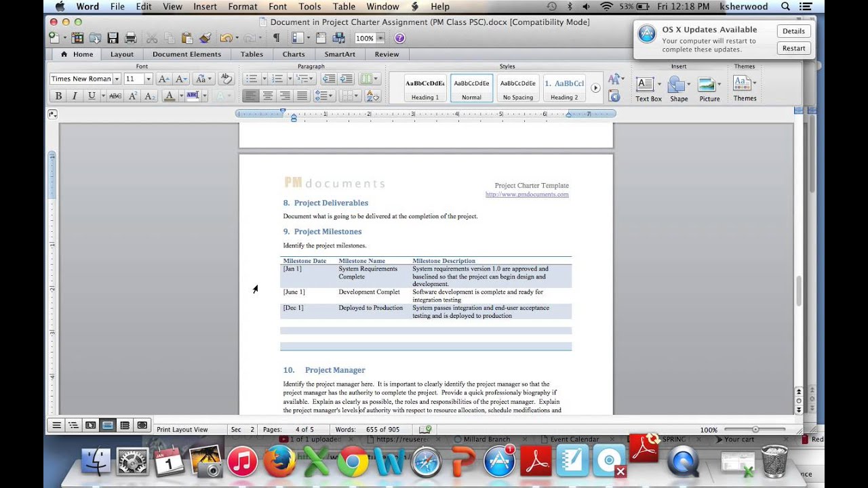Apply Subscript formatting
This screenshot has height=488, width=868.
tap(150, 96)
